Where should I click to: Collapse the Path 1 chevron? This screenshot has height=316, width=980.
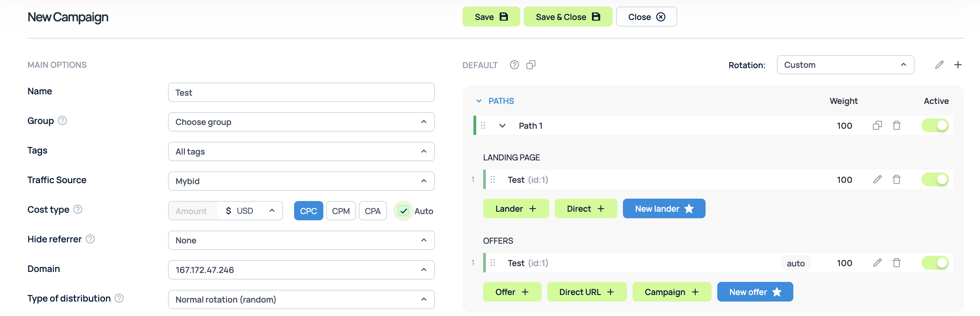(502, 126)
